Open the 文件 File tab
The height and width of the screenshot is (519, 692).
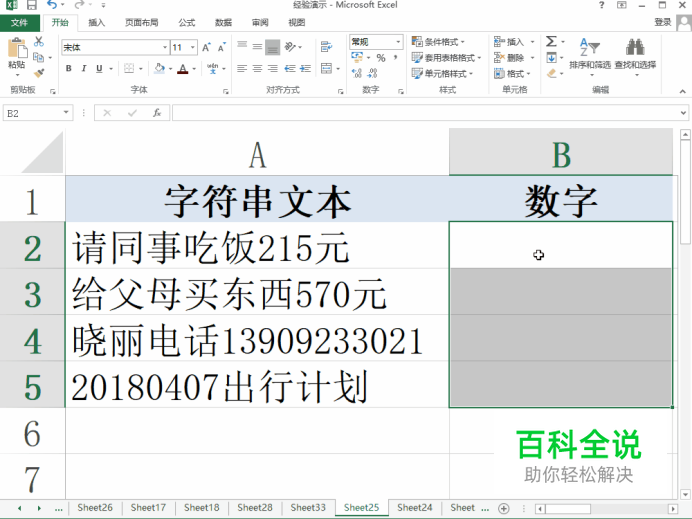[x=19, y=23]
